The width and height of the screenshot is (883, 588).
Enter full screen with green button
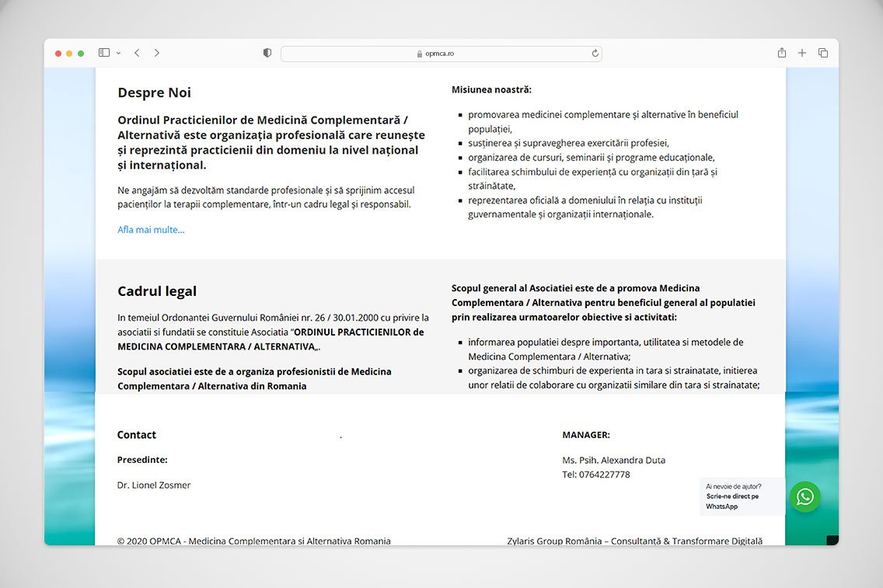point(81,54)
